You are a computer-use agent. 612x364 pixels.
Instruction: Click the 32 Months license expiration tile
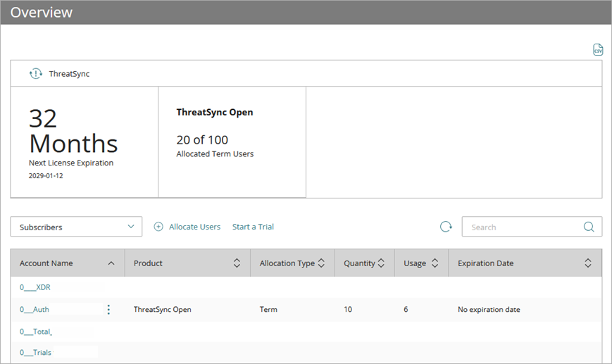pyautogui.click(x=85, y=142)
